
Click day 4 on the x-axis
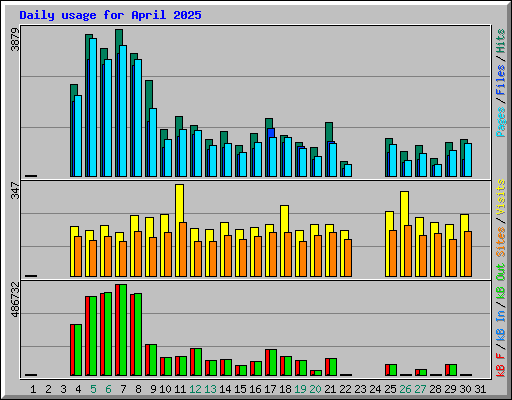[x=78, y=389]
